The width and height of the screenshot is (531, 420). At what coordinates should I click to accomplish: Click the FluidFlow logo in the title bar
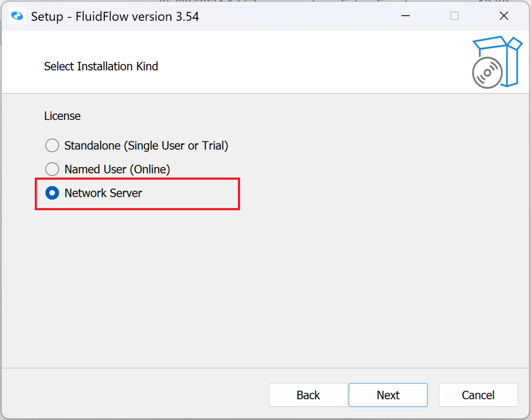point(15,16)
